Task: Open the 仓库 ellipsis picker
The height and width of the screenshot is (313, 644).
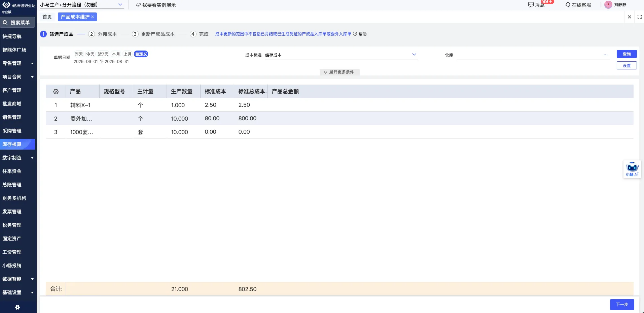Action: pyautogui.click(x=605, y=55)
